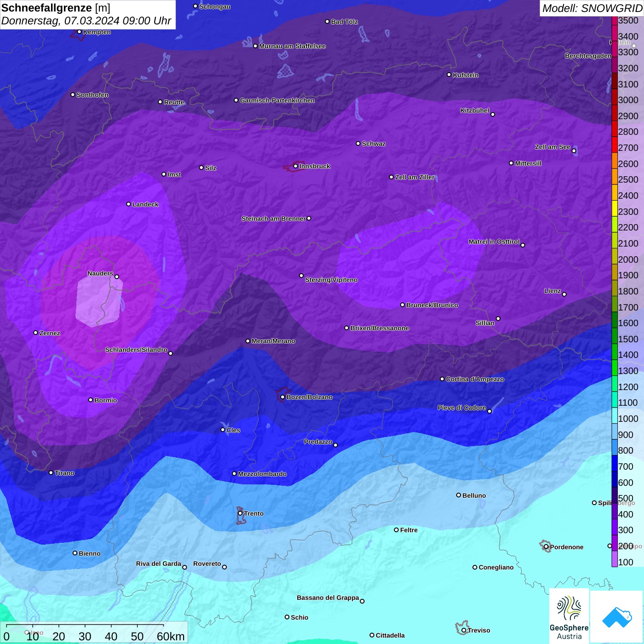Click the Treviso city marker dot
The image size is (644, 644).
(x=464, y=630)
